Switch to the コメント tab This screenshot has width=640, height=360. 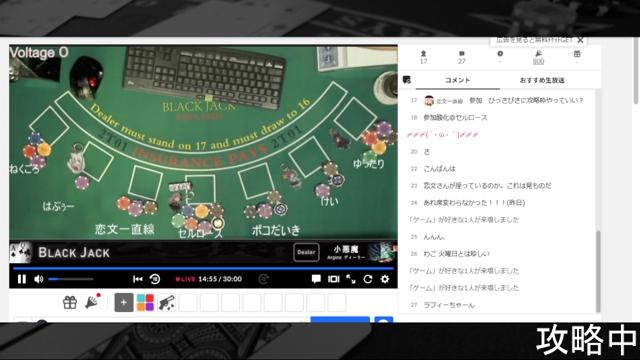458,80
